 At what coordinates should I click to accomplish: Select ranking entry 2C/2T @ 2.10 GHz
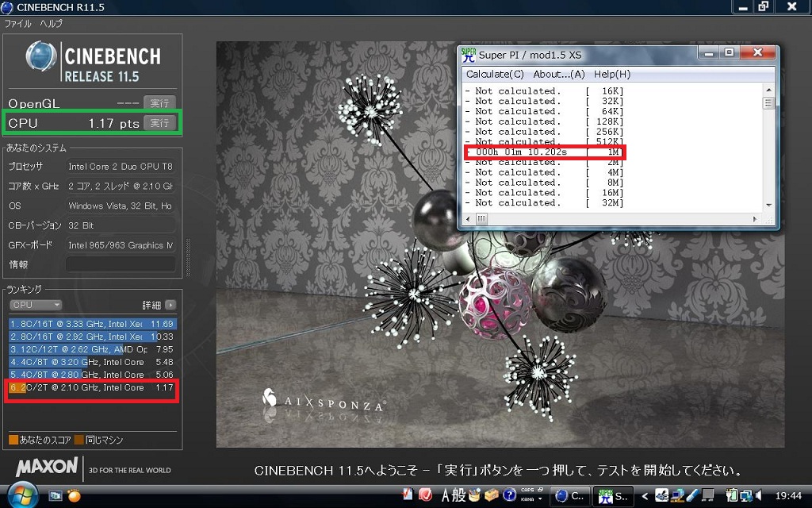93,387
